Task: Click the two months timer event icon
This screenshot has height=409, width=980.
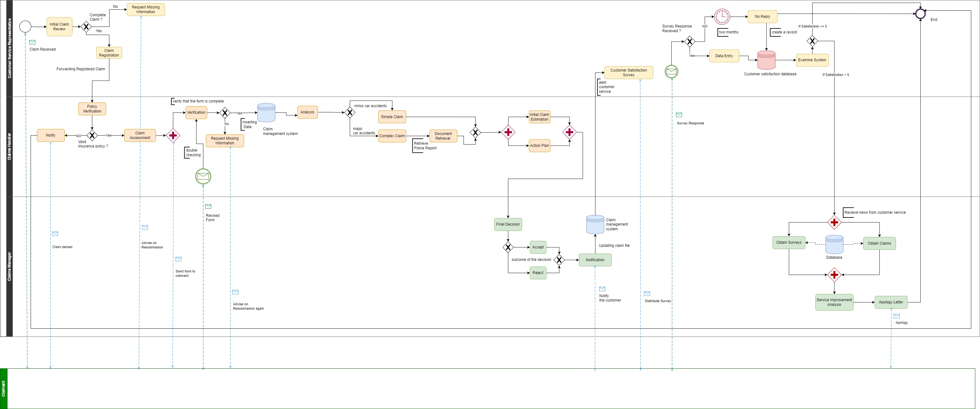Action: tap(722, 17)
